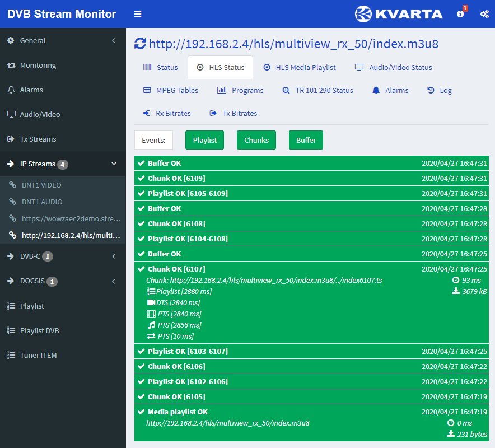Click the Monitoring sidebar icon
The width and height of the screenshot is (495, 448).
coord(11,66)
